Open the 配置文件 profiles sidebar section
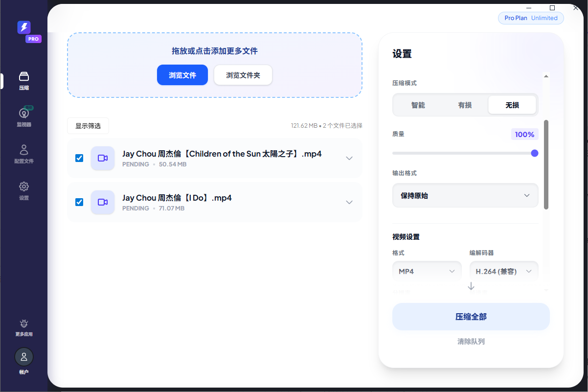This screenshot has width=588, height=392. [x=24, y=154]
